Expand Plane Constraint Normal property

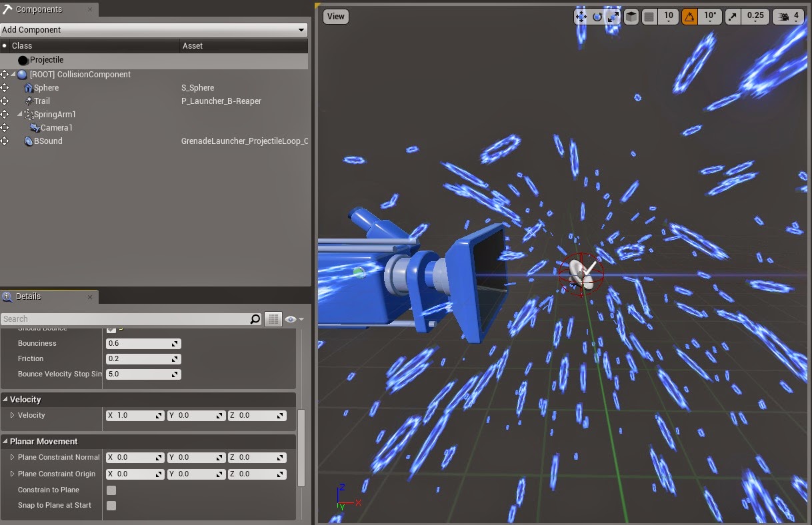12,457
